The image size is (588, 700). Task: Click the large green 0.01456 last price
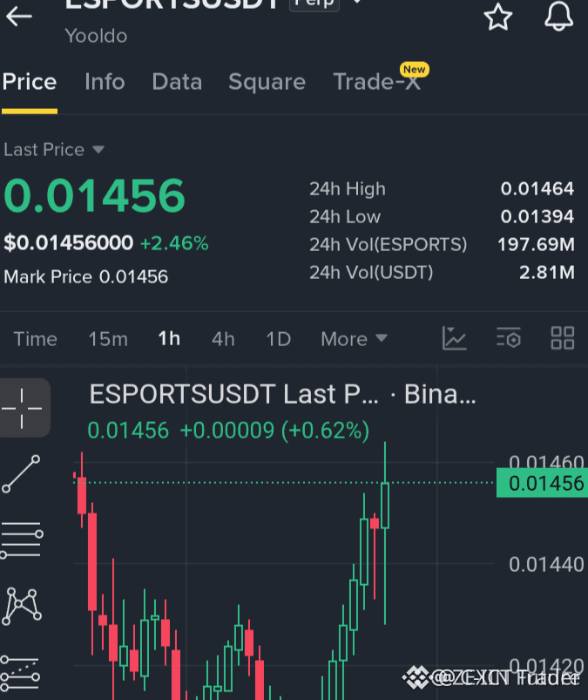click(x=94, y=195)
